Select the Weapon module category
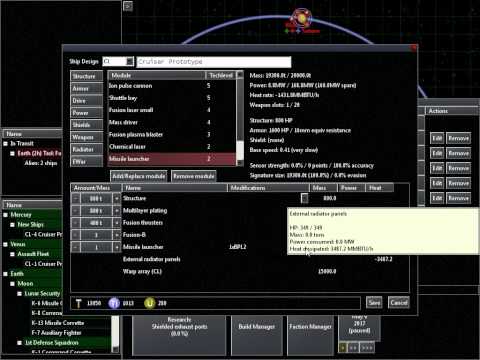This screenshot has width=480, height=360. 86,137
